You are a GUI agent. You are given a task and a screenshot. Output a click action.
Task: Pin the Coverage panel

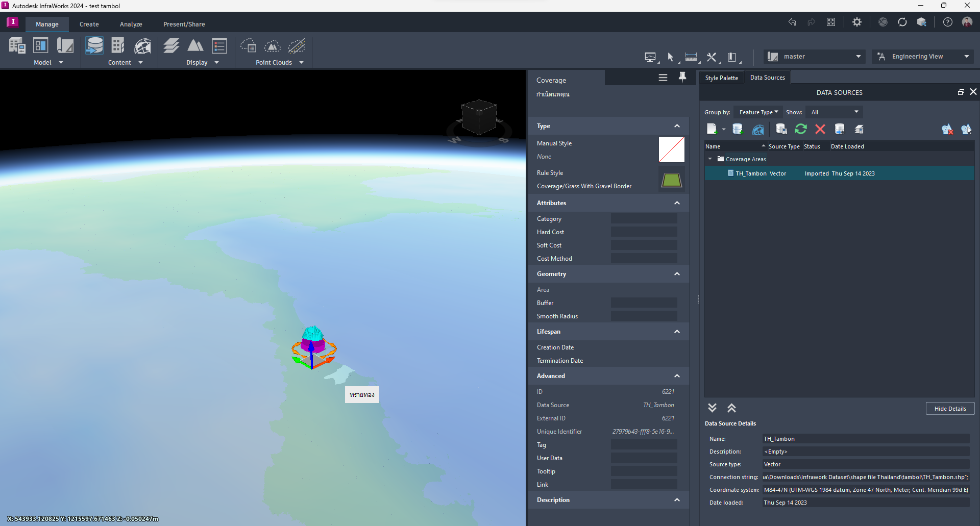point(682,77)
